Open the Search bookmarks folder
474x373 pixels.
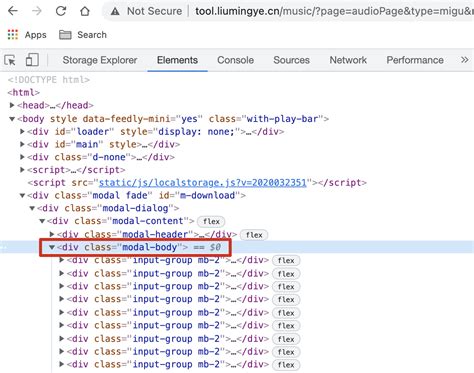point(83,35)
